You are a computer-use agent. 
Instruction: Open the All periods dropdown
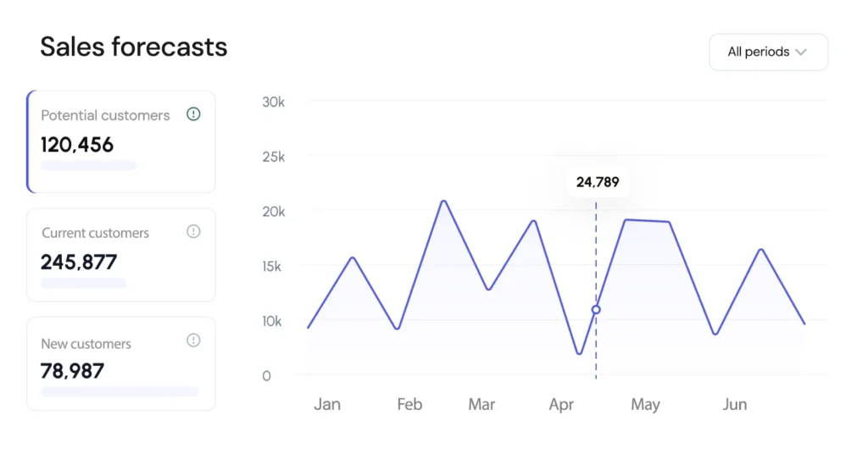pos(768,52)
